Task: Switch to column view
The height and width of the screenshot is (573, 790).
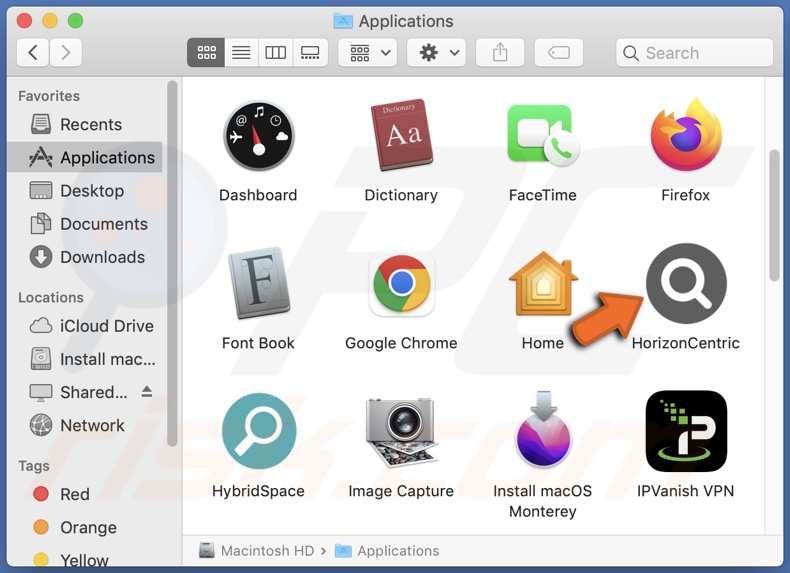Action: pos(276,52)
